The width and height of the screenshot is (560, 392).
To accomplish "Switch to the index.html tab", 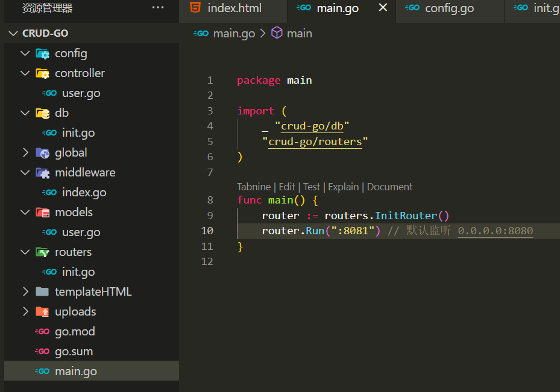I will (233, 11).
